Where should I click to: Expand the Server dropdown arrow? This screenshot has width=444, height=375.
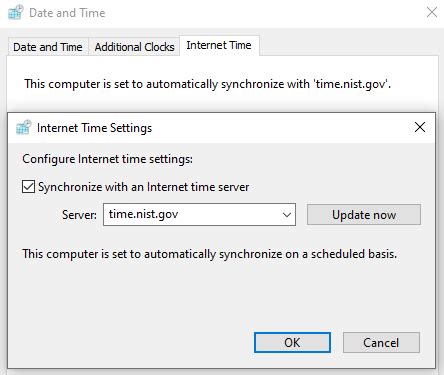[x=287, y=215]
